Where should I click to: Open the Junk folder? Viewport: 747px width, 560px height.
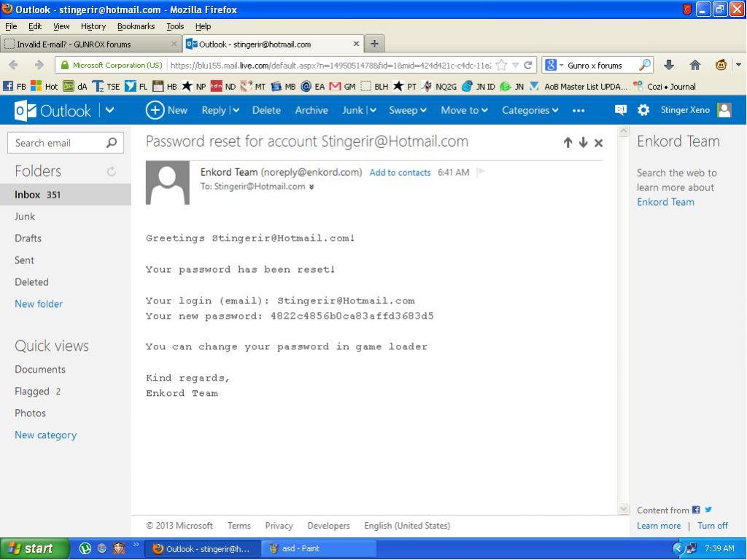coord(25,217)
